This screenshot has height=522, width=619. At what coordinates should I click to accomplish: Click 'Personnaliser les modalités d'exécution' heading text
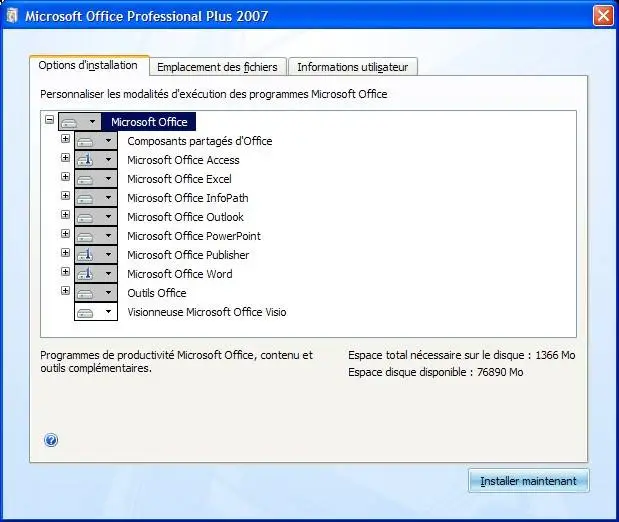214,94
